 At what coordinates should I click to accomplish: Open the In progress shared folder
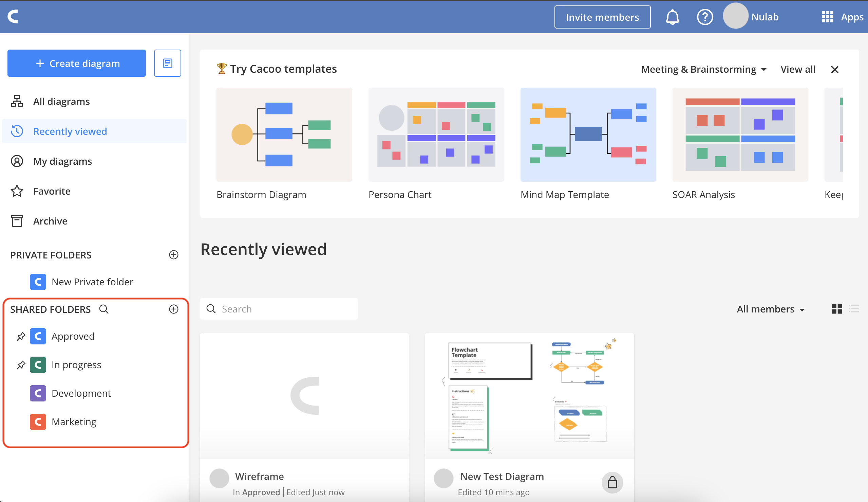tap(76, 365)
